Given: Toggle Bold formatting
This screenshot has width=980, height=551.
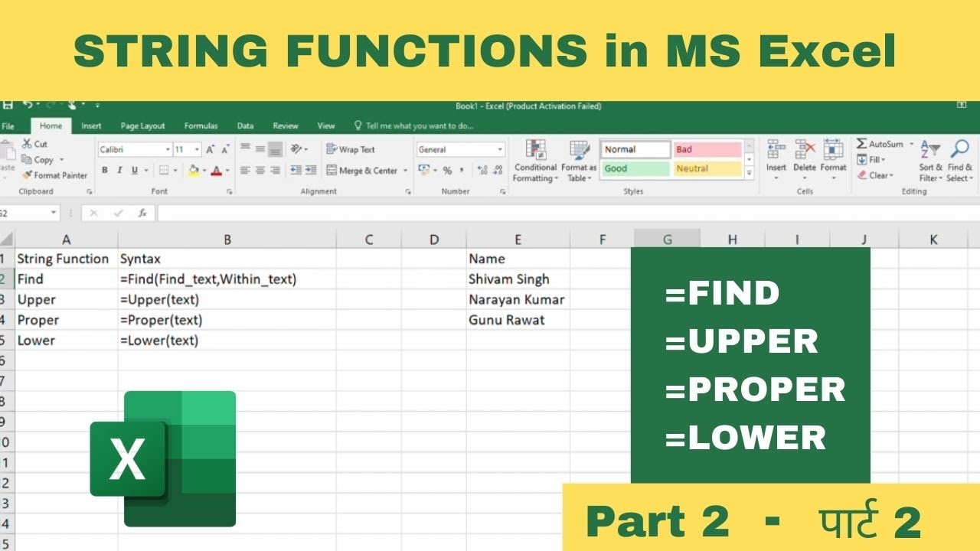Looking at the screenshot, I should (x=106, y=171).
